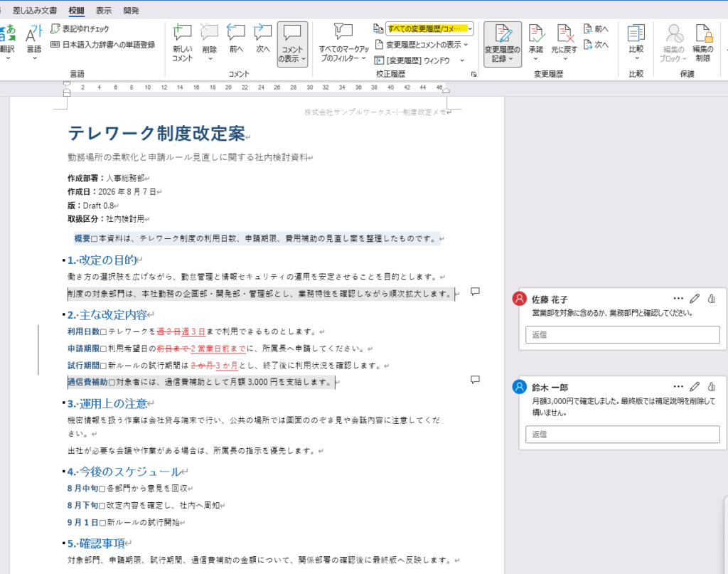Click 佐藤 花子 avatar in comment
The width and height of the screenshot is (728, 574).
click(x=519, y=298)
